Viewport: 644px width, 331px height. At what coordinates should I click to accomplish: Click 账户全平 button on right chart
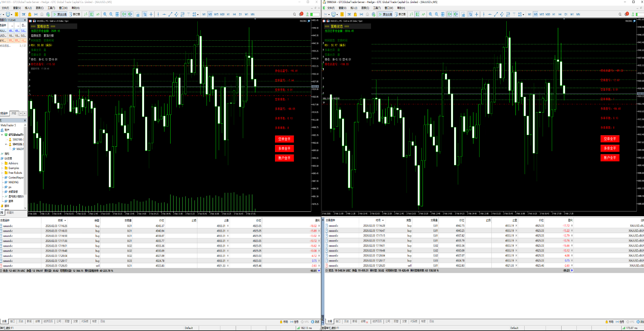(x=610, y=158)
